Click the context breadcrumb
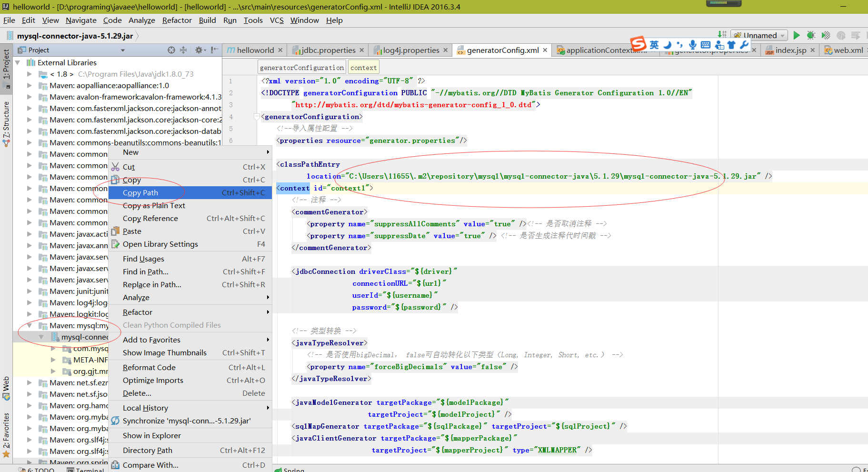This screenshot has width=868, height=472. [363, 68]
